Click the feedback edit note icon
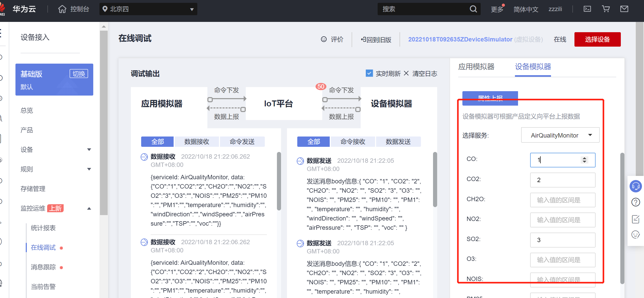Viewport: 644px width, 298px height. pyautogui.click(x=635, y=219)
